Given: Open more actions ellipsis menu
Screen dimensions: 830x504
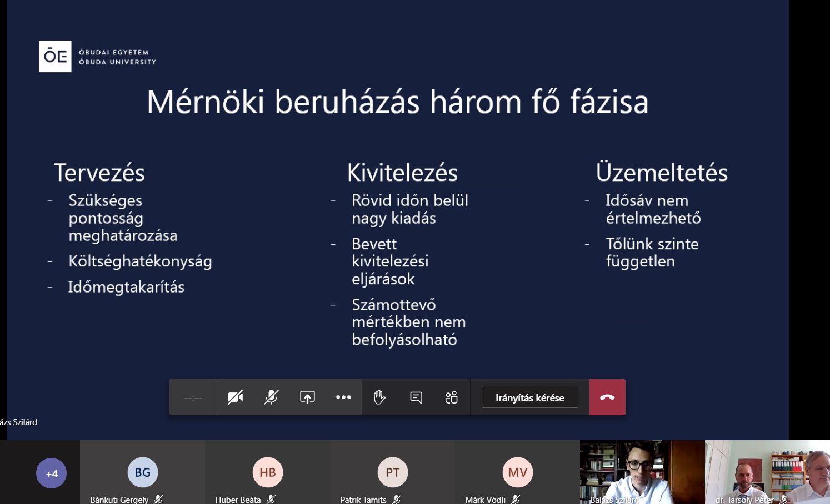Looking at the screenshot, I should [343, 397].
